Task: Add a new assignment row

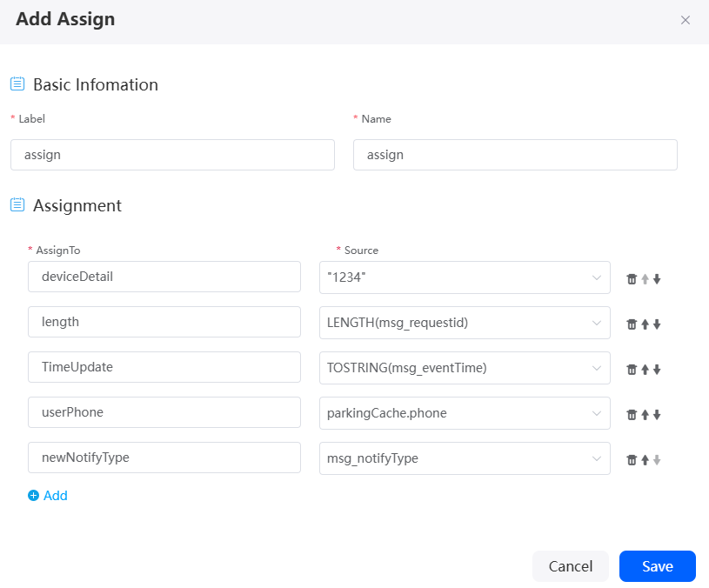Action: [x=48, y=496]
